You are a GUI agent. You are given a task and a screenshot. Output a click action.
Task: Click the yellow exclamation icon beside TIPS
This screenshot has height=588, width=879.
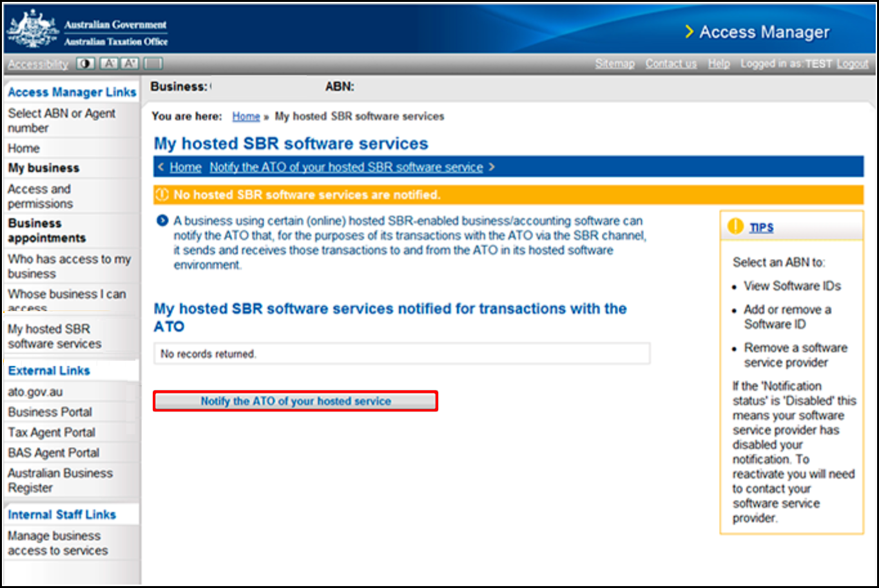(x=735, y=227)
